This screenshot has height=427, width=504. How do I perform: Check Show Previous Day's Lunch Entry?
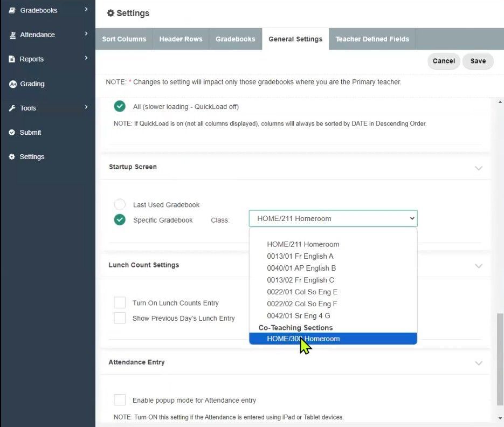point(119,318)
